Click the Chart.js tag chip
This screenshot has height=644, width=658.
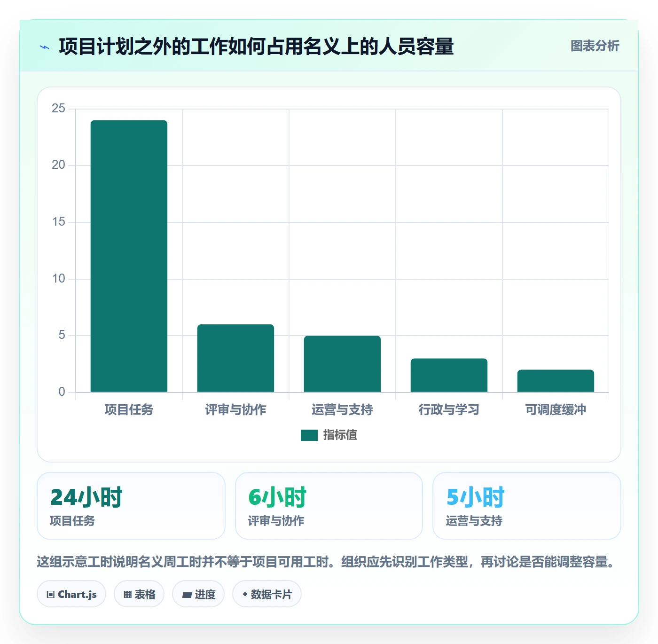71,594
